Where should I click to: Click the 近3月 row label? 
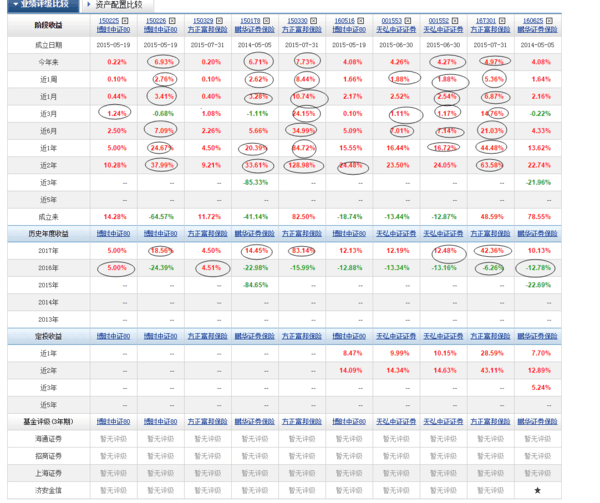49,114
